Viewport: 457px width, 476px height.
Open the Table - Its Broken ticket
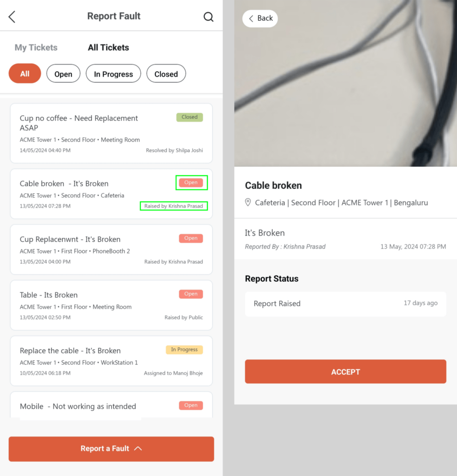pos(111,305)
